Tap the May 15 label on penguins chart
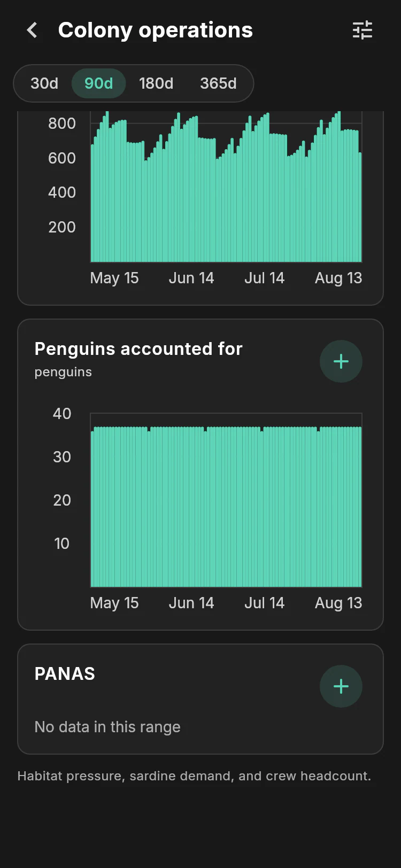The width and height of the screenshot is (401, 868). [x=114, y=603]
